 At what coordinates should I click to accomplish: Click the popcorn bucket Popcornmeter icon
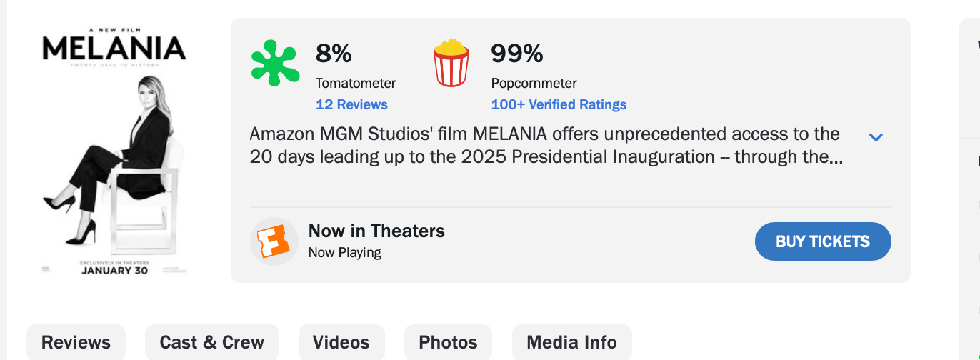point(451,64)
